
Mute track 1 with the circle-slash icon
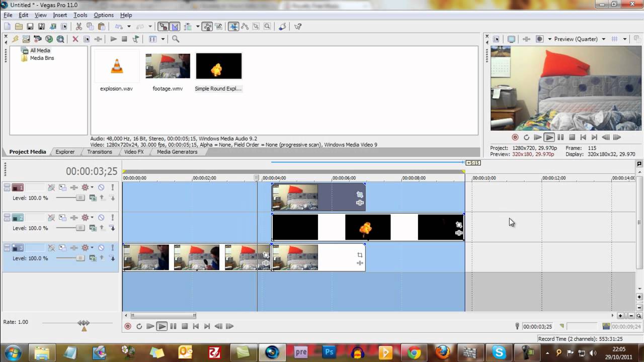101,188
